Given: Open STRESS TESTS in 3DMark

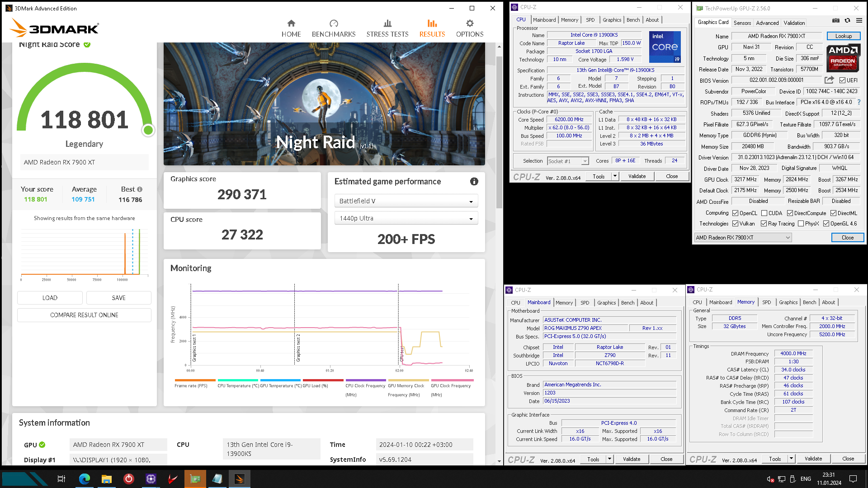Looking at the screenshot, I should (x=387, y=28).
